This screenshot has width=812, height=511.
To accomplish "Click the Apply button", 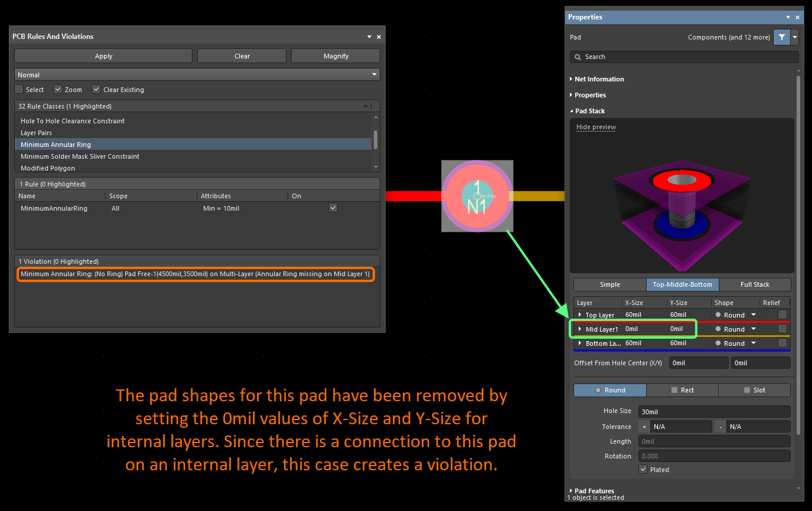I will pyautogui.click(x=103, y=56).
